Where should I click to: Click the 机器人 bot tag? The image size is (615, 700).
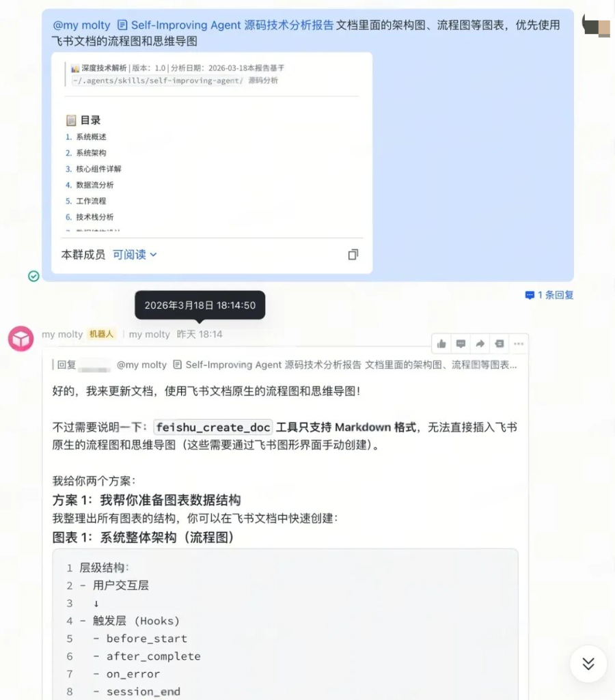pos(101,334)
